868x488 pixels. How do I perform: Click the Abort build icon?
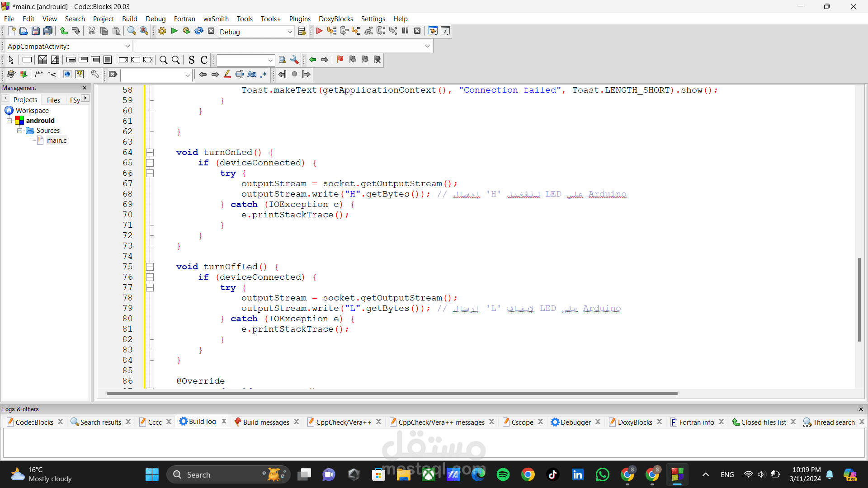[x=211, y=31]
